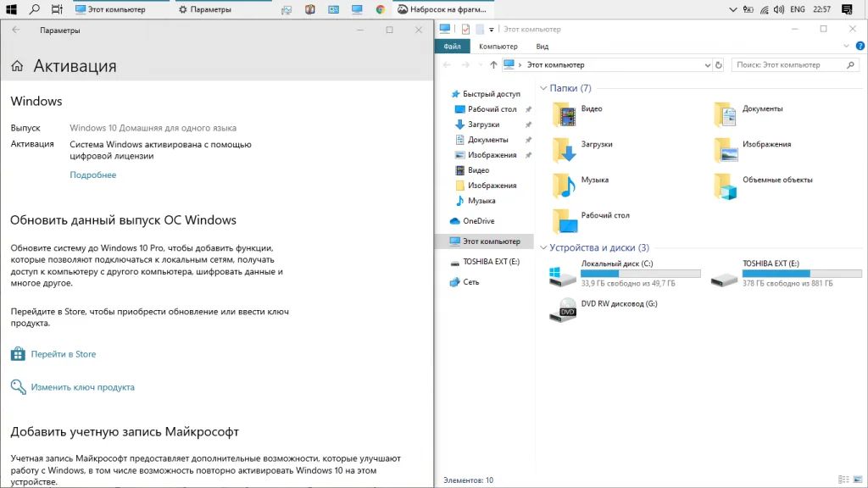This screenshot has width=868, height=488.
Task: Open Task View on taskbar
Action: 57,9
